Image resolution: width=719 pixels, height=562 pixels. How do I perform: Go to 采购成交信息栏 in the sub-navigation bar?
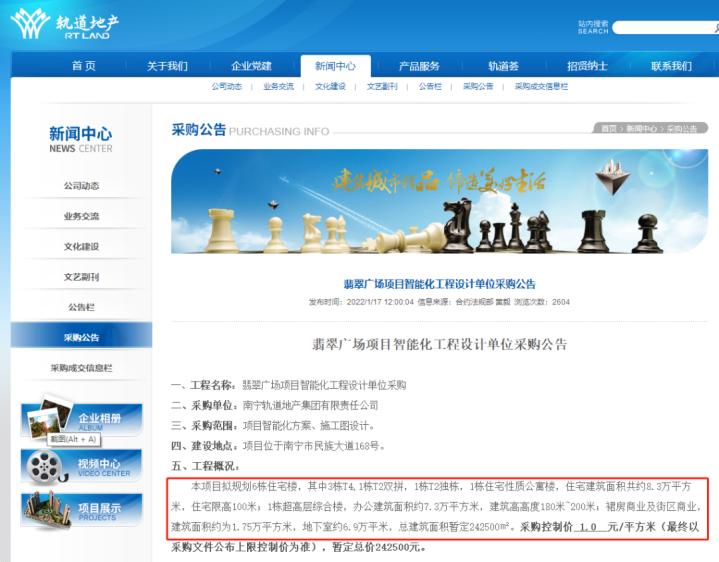click(541, 86)
